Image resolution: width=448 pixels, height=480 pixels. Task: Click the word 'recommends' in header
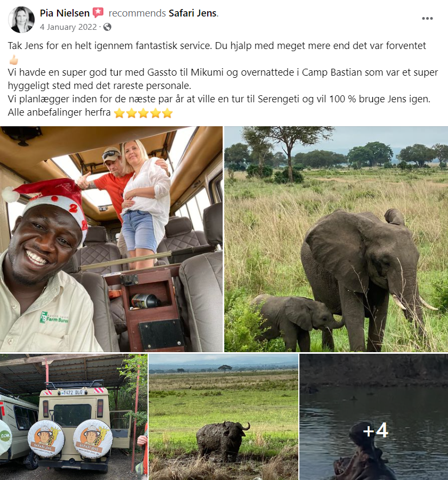pyautogui.click(x=137, y=13)
